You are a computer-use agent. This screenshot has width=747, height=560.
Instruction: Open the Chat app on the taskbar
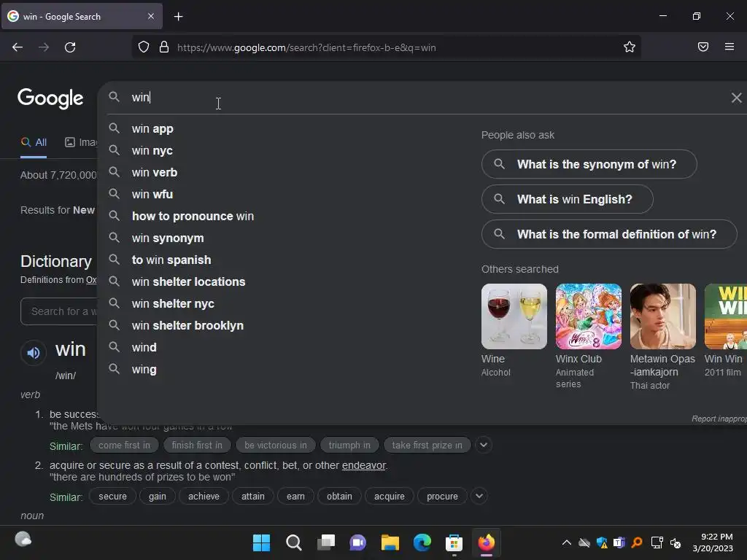pyautogui.click(x=357, y=542)
